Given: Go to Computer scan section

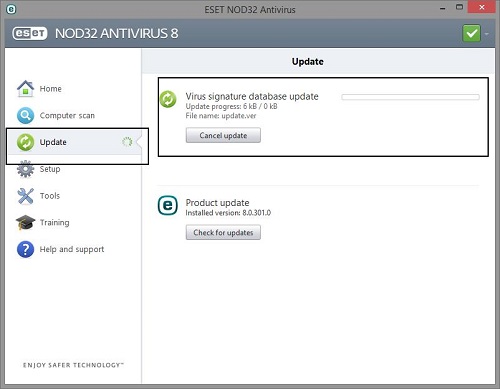Looking at the screenshot, I should 67,115.
